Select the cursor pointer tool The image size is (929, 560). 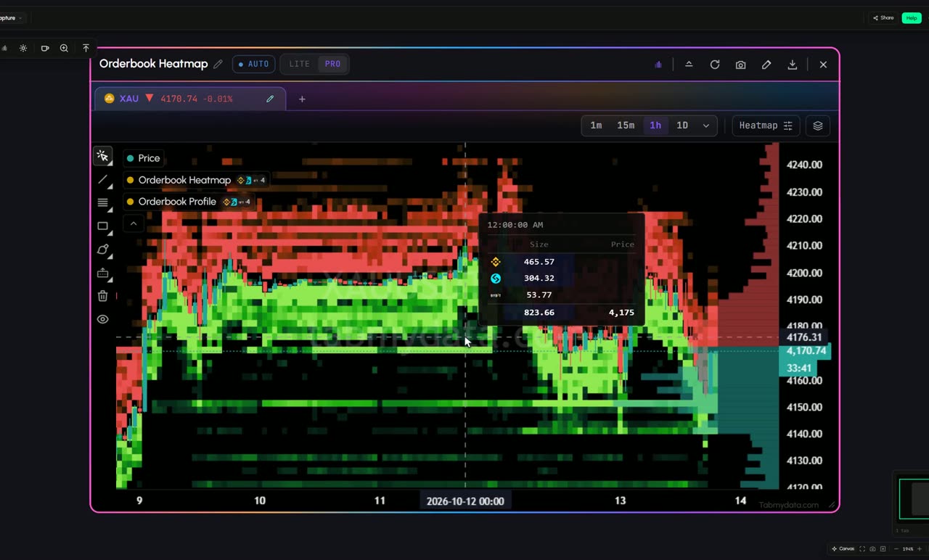click(x=102, y=156)
